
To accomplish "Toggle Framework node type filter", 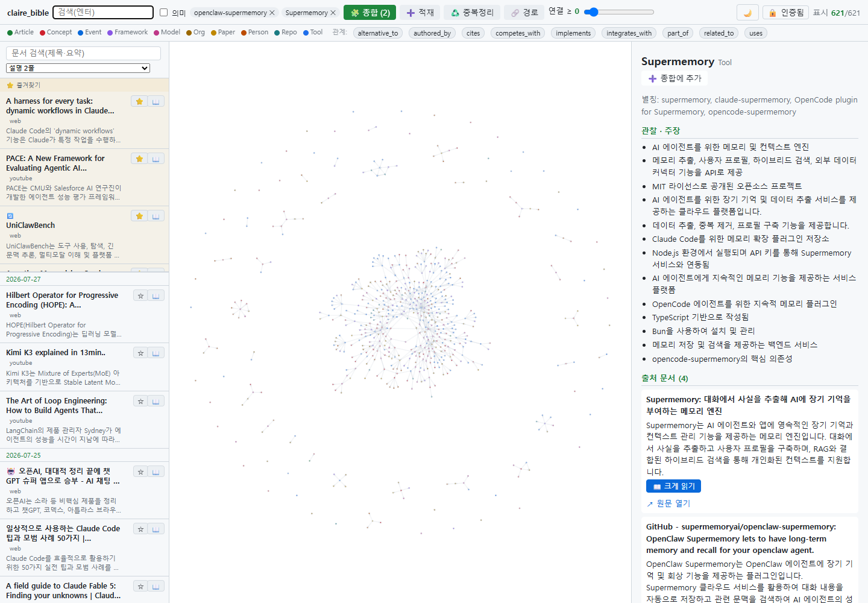I will tap(127, 33).
